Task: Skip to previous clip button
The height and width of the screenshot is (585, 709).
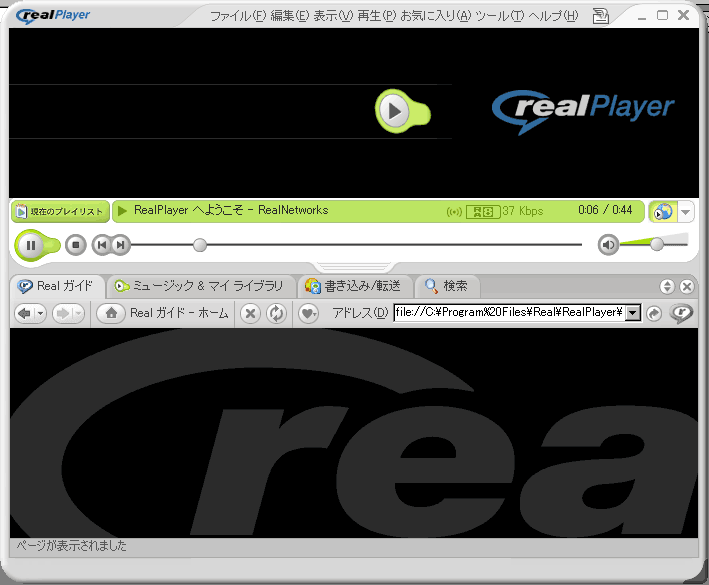Action: pos(102,245)
